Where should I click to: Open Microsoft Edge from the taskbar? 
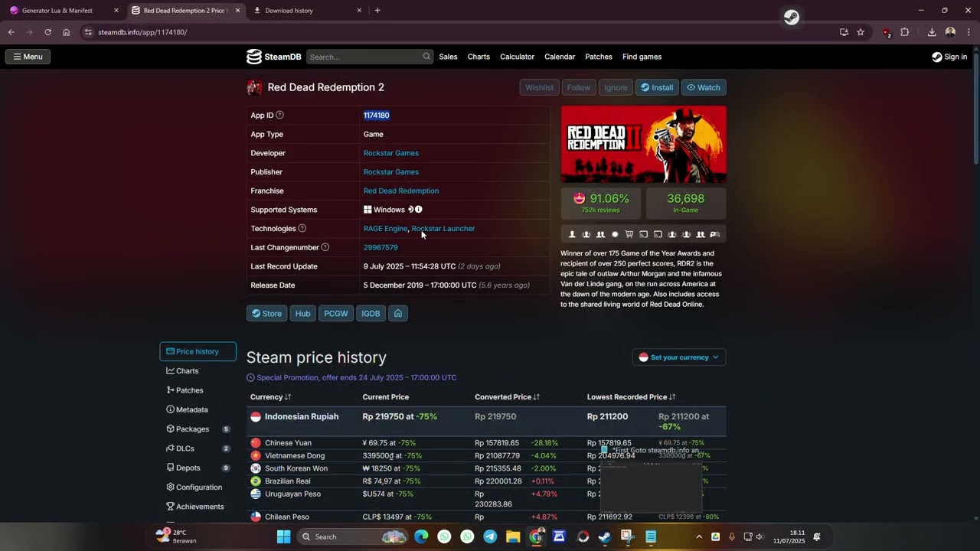[421, 536]
